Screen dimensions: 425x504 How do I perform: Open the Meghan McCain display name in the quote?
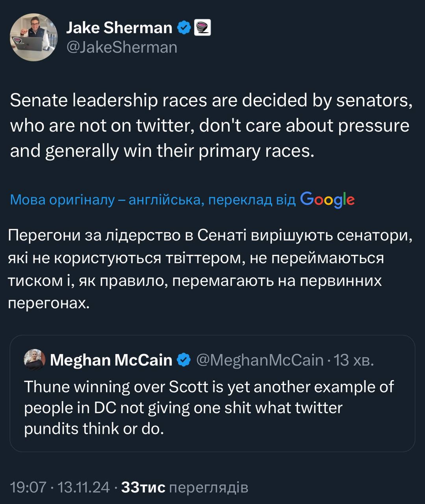[111, 360]
